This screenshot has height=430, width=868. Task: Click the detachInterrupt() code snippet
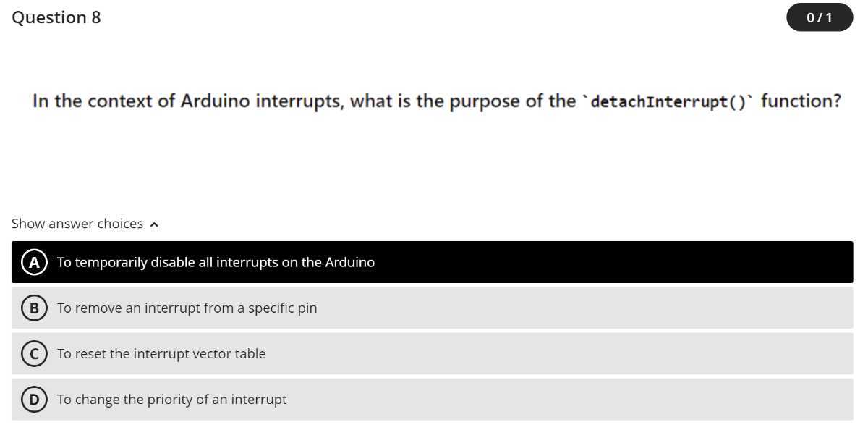668,101
